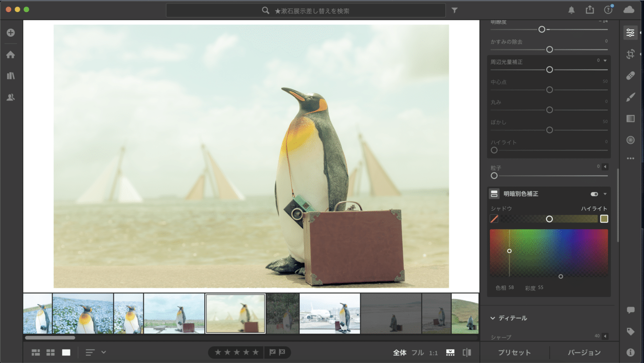Open the notifications bell
644x363 pixels.
pyautogui.click(x=572, y=10)
